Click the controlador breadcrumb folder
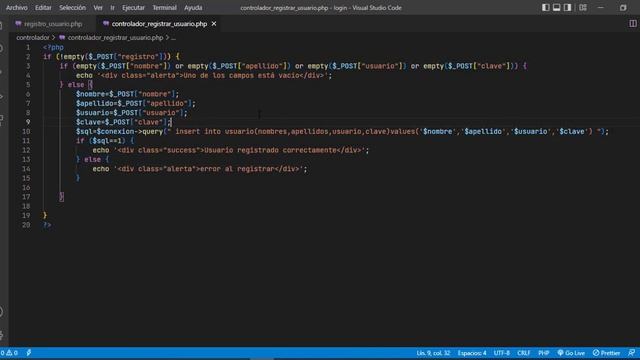The width and height of the screenshot is (640, 360). (x=33, y=38)
